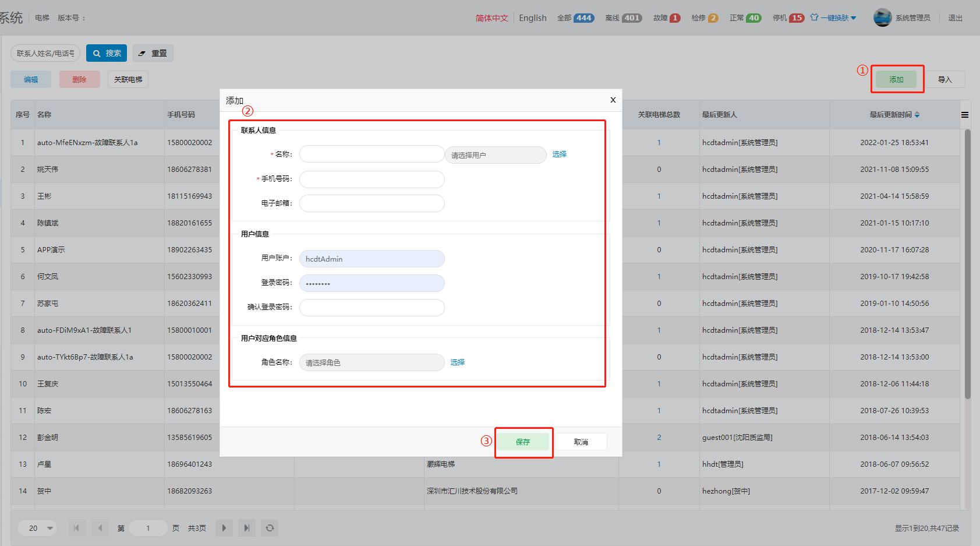Focus the 登录密码 password field

pyautogui.click(x=372, y=283)
